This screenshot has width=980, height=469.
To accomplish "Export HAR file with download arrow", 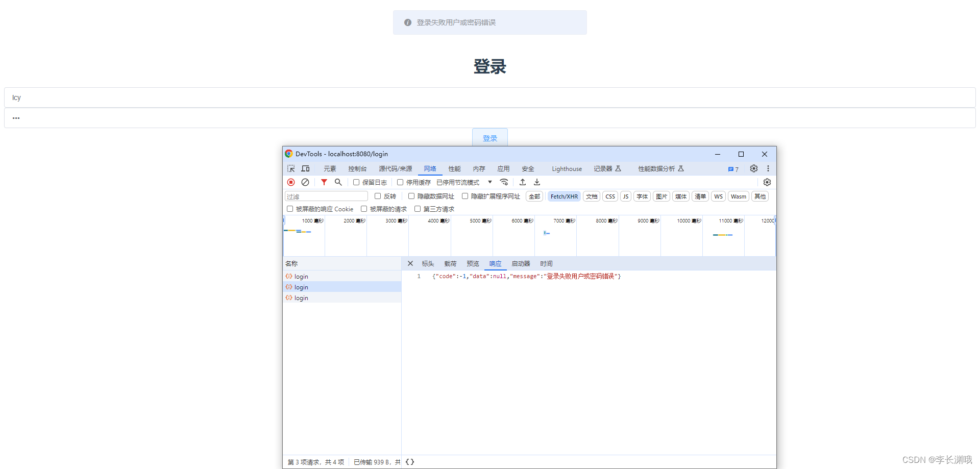I will [537, 182].
